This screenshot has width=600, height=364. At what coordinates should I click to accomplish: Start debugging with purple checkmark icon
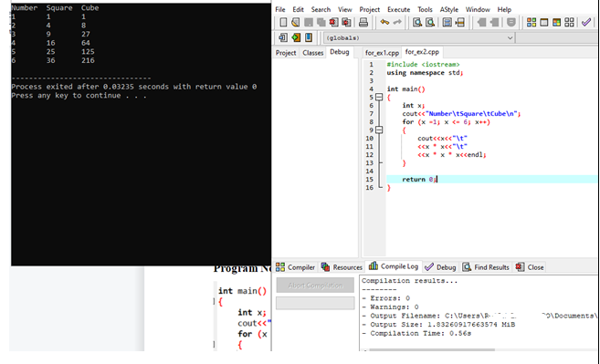586,22
